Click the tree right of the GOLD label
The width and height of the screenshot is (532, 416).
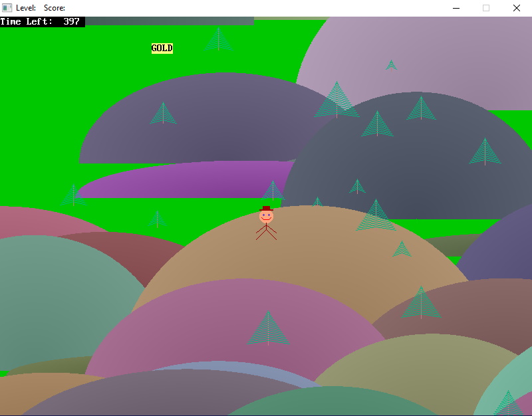coord(218,40)
